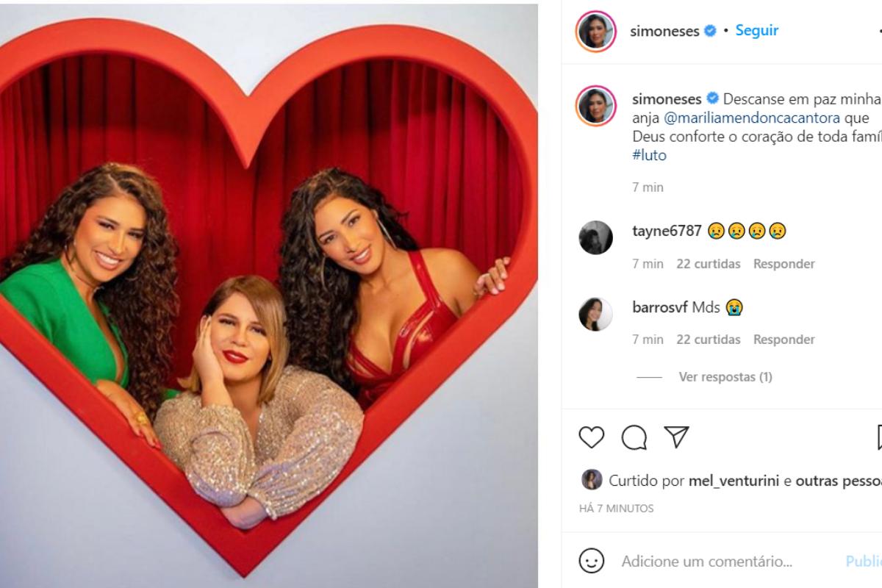Open the tayne6787 commenter avatar
This screenshot has width=882, height=588.
[x=595, y=237]
